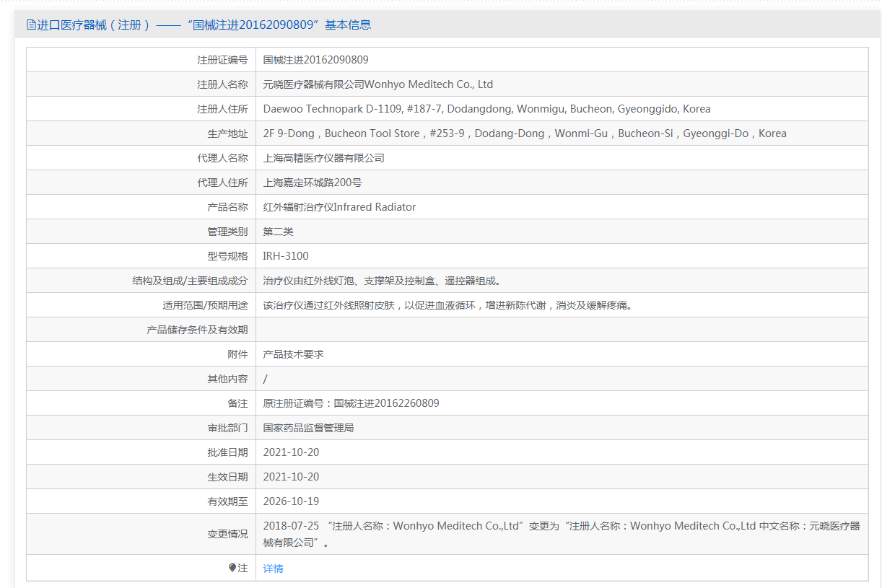
Task: Open the 详情 link
Action: [273, 569]
